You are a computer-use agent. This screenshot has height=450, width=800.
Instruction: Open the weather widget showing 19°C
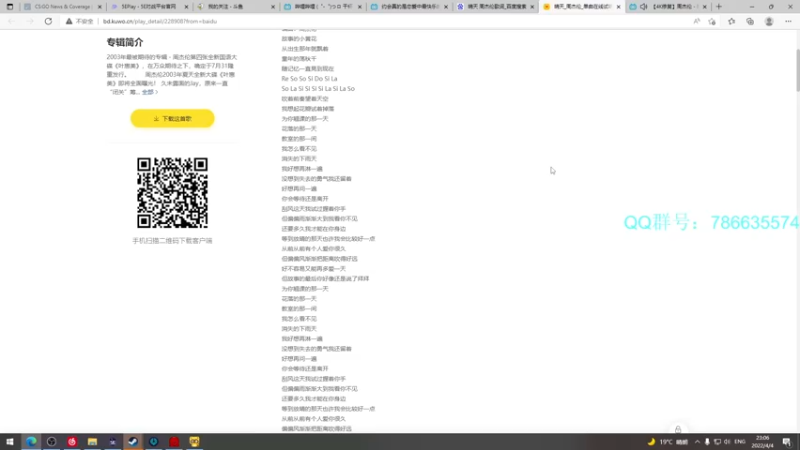(668, 442)
